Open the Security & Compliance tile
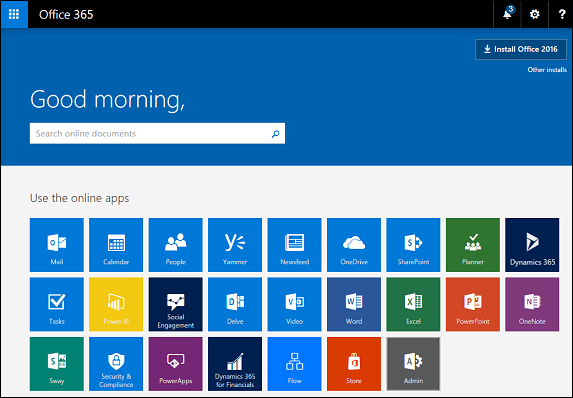 [x=116, y=364]
